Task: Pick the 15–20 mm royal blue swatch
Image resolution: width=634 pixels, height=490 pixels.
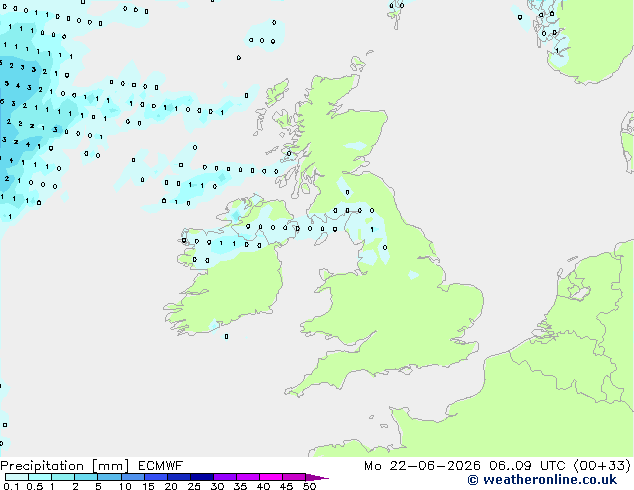Action: pyautogui.click(x=156, y=477)
